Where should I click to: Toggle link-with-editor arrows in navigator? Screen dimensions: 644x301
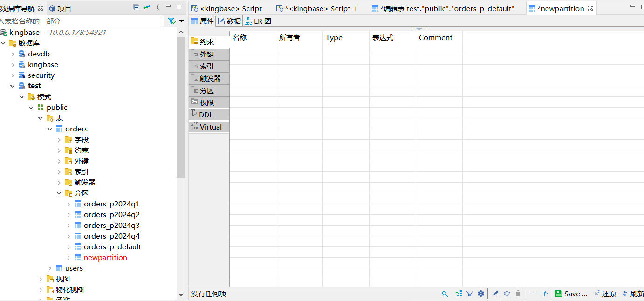point(147,7)
